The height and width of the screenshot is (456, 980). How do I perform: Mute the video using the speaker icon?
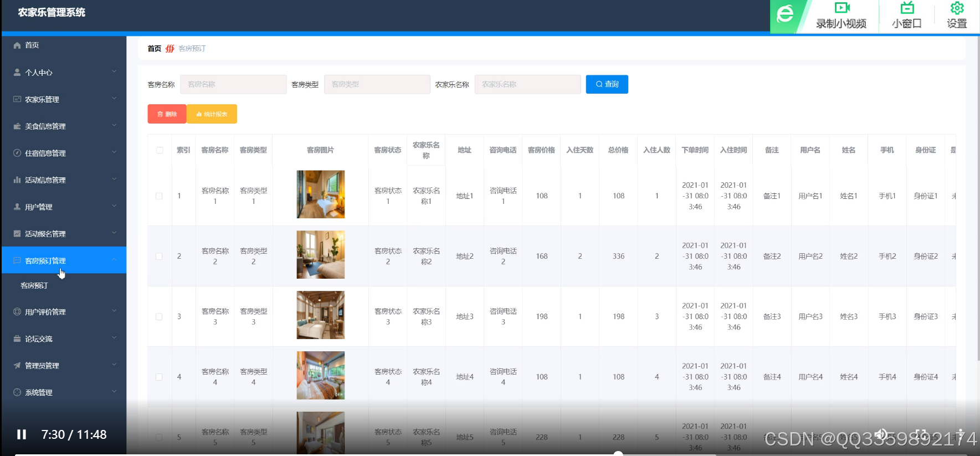(x=881, y=434)
